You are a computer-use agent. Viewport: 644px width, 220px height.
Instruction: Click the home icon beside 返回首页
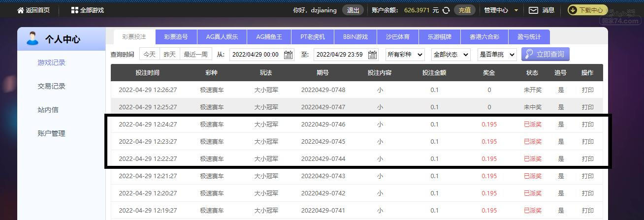pyautogui.click(x=20, y=10)
